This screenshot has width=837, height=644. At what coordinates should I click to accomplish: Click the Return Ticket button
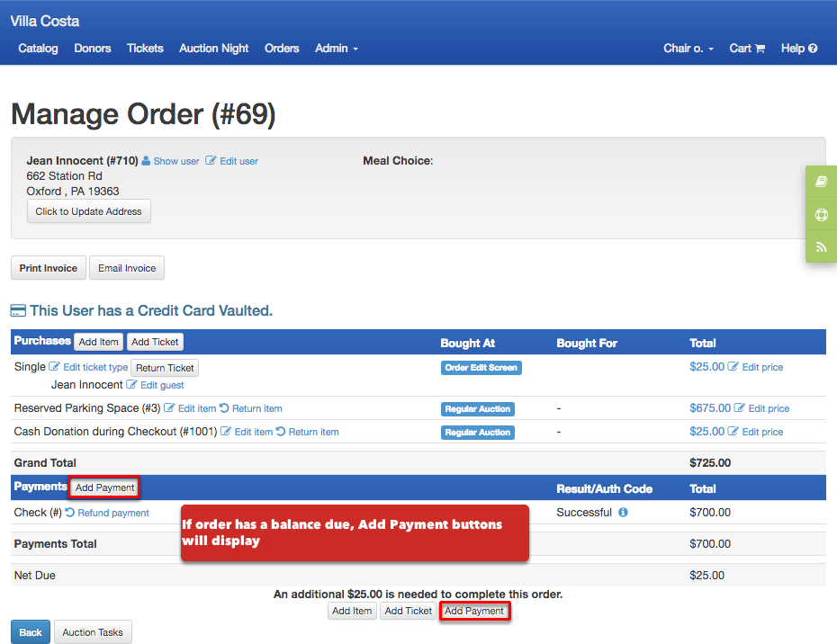coord(165,368)
